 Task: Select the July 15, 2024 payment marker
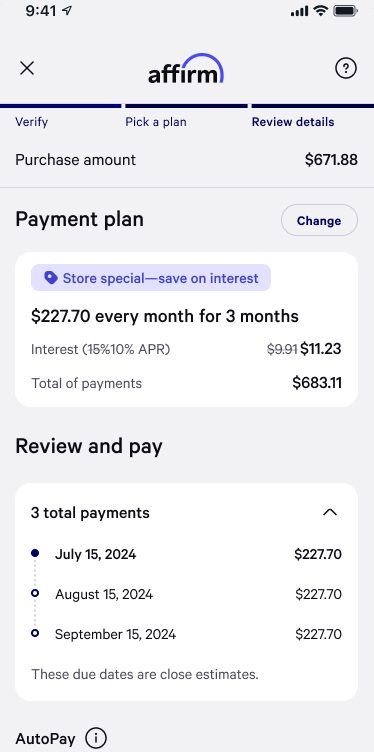(35, 553)
